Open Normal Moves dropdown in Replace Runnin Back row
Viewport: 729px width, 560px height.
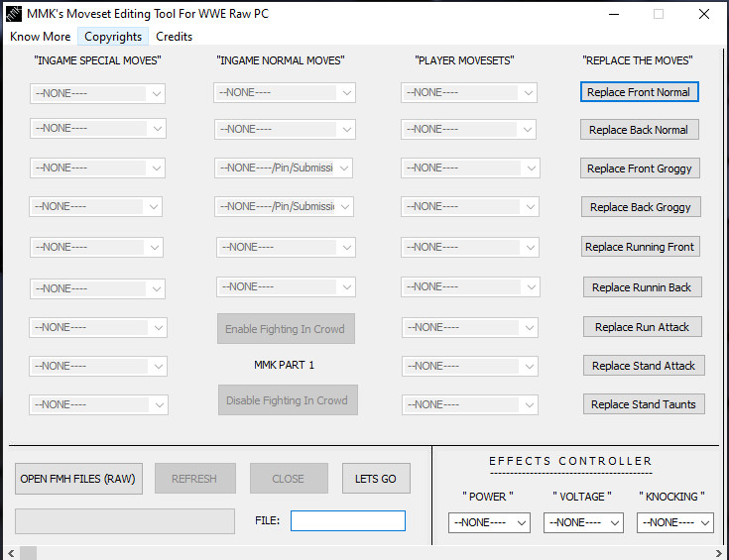click(x=286, y=286)
